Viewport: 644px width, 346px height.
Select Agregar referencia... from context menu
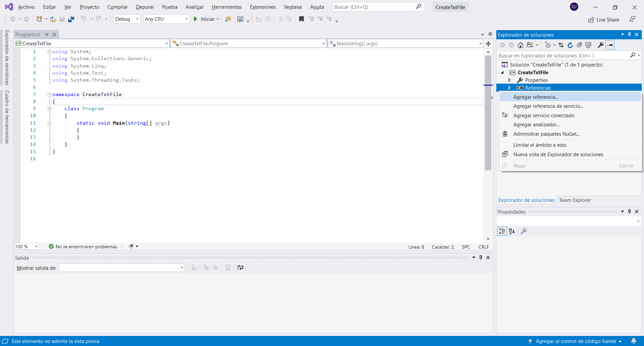click(x=536, y=97)
